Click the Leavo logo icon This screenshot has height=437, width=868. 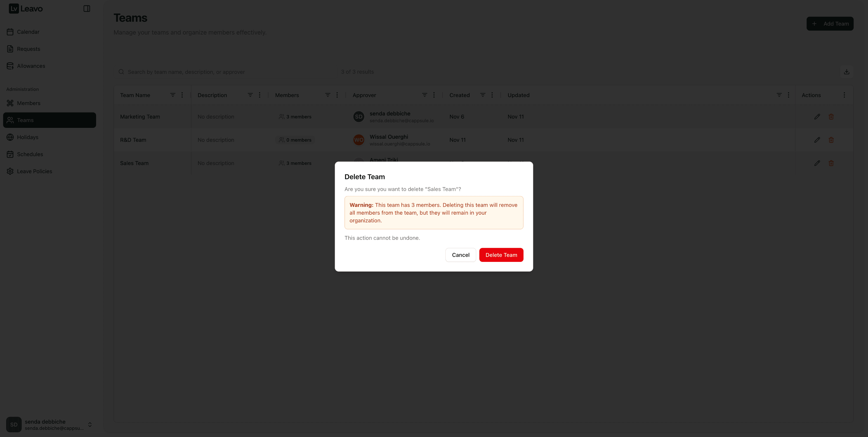point(14,9)
